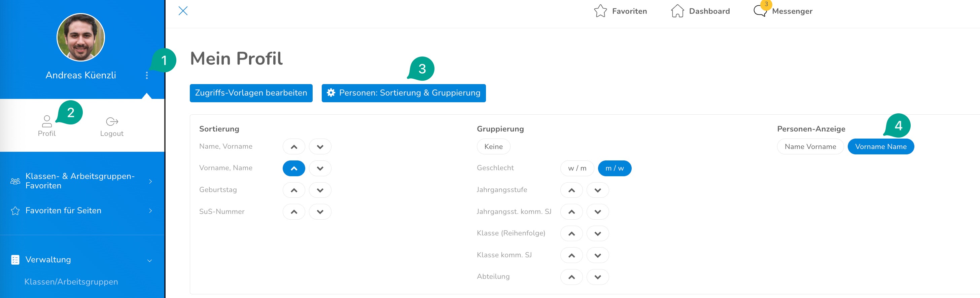Open Messenger chat bubble icon

coord(760,11)
